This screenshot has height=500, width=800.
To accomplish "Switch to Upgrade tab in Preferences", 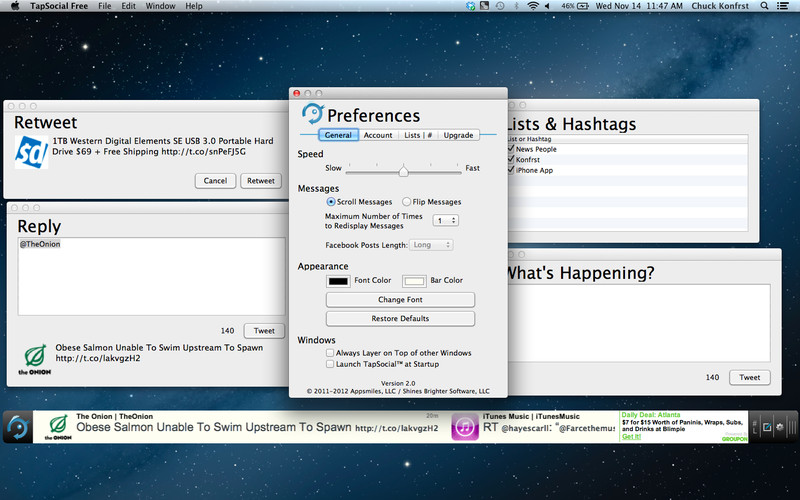I will tap(458, 135).
